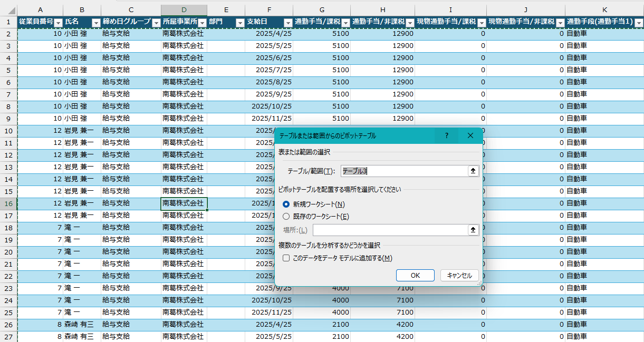644x342 pixels.
Task: Select column D header
Action: [184, 10]
